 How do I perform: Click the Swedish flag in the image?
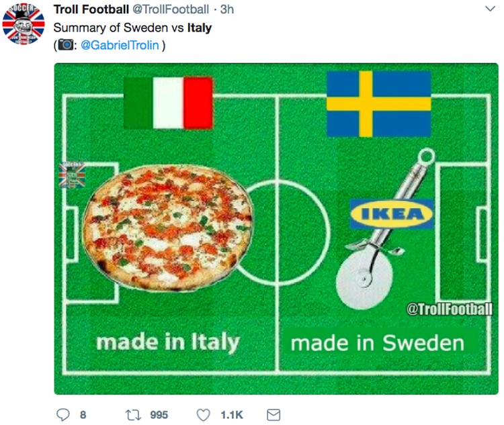[x=378, y=104]
